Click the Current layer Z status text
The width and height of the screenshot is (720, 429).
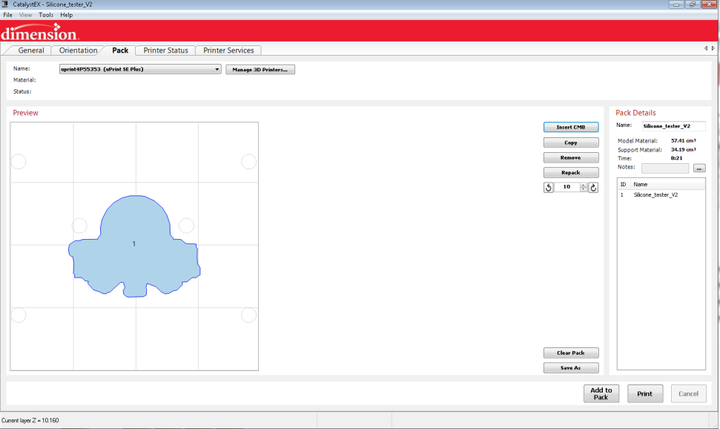pos(30,420)
